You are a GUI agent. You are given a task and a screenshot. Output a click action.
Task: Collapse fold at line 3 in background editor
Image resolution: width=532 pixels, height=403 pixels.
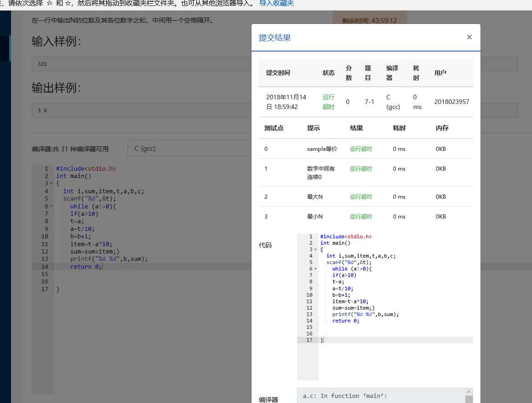[x=51, y=184]
